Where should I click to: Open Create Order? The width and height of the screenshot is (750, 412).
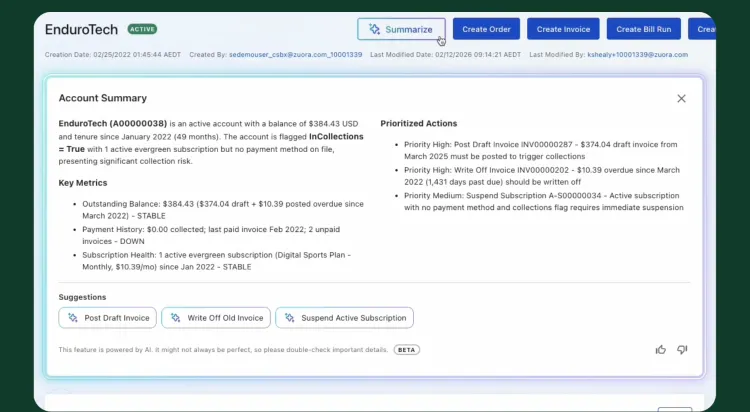pos(486,29)
